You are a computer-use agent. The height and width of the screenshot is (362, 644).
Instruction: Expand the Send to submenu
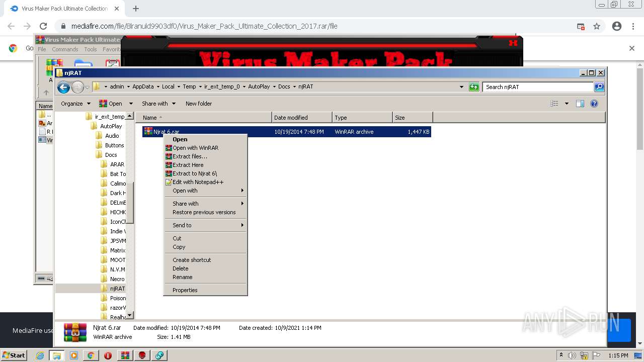click(206, 225)
